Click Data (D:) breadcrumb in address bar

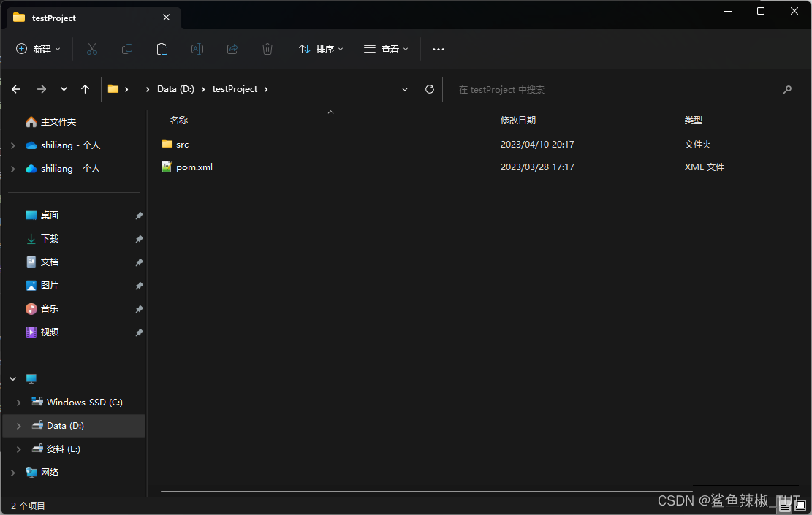[175, 89]
